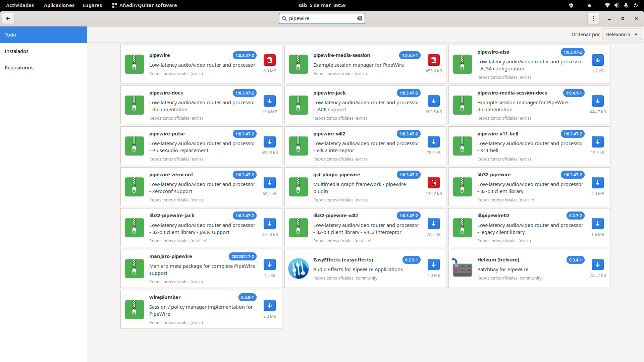Image resolution: width=644 pixels, height=362 pixels.
Task: Click Actividades in the top bar
Action: point(20,5)
